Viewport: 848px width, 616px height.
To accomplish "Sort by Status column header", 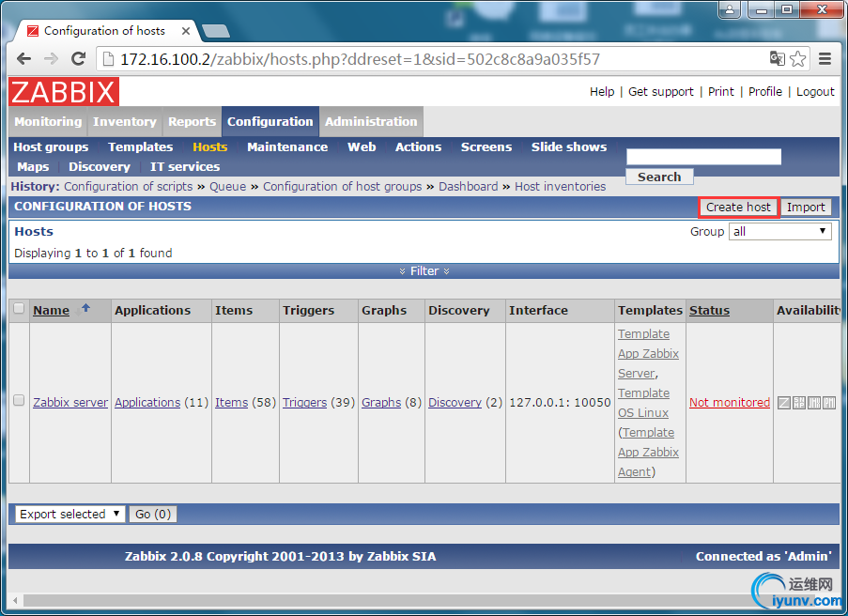I will coord(710,311).
